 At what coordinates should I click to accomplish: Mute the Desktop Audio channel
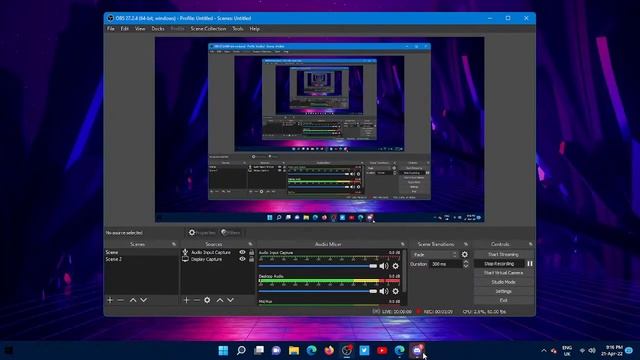[384, 291]
